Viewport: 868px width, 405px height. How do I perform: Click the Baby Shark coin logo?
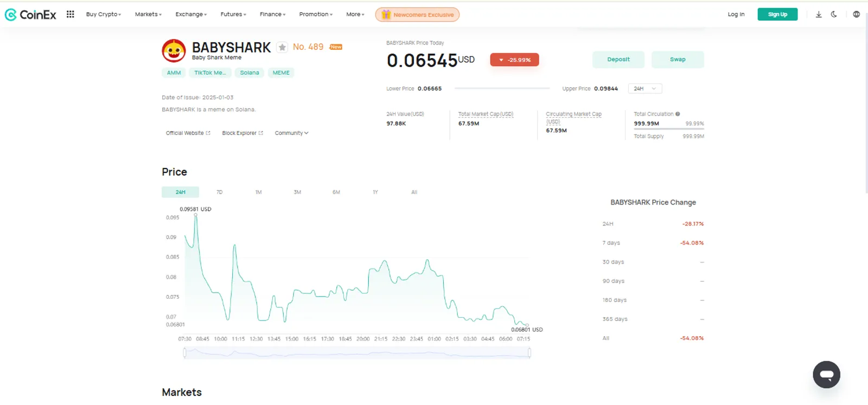coord(174,51)
